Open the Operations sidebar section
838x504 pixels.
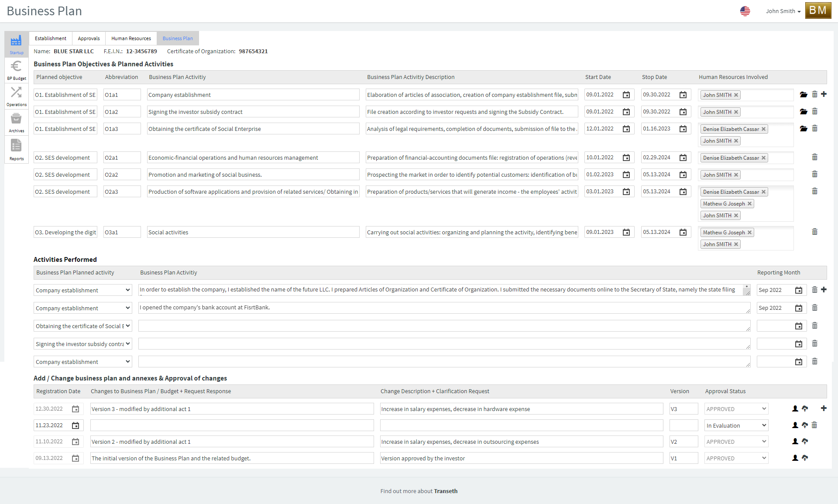tap(17, 96)
